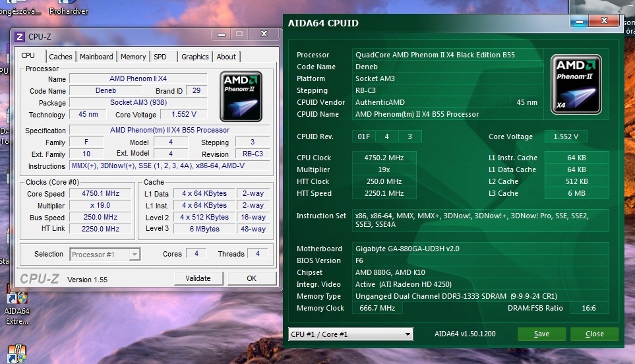Image resolution: width=635 pixels, height=364 pixels.
Task: Click the CPU-Z Version 1.55 text
Action: click(x=87, y=280)
